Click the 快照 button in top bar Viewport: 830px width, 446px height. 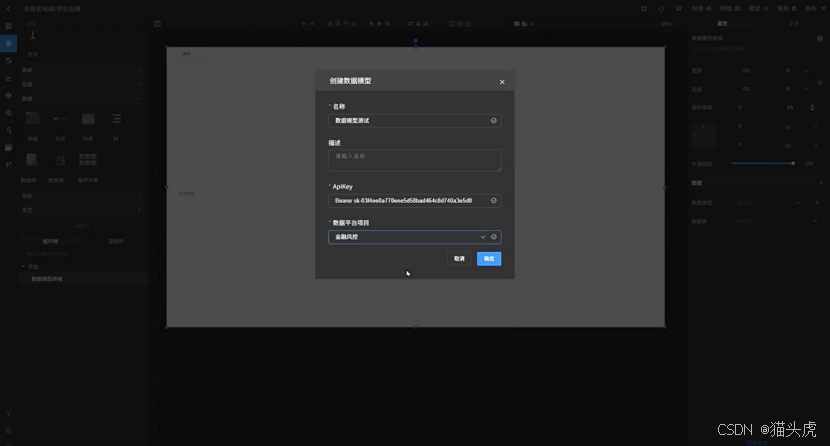tap(730, 8)
